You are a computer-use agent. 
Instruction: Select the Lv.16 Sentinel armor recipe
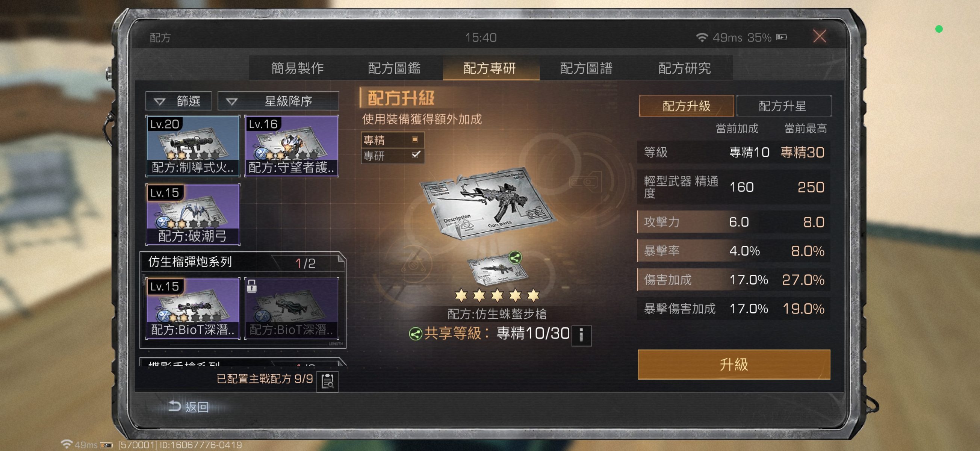coord(292,146)
